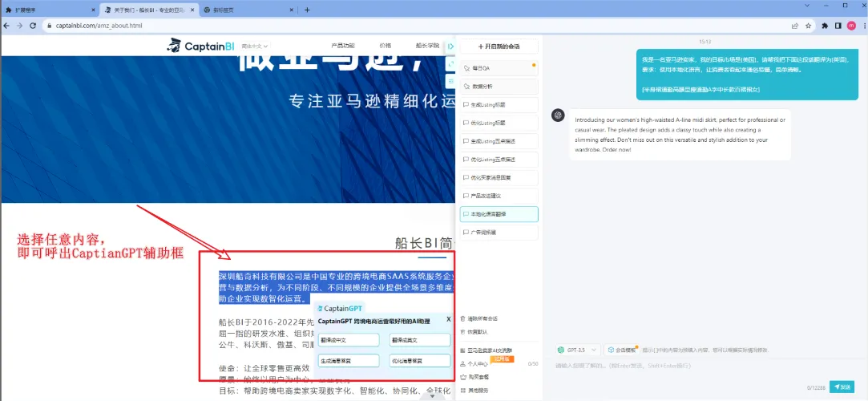Select the 每日QA session icon

pyautogui.click(x=466, y=68)
